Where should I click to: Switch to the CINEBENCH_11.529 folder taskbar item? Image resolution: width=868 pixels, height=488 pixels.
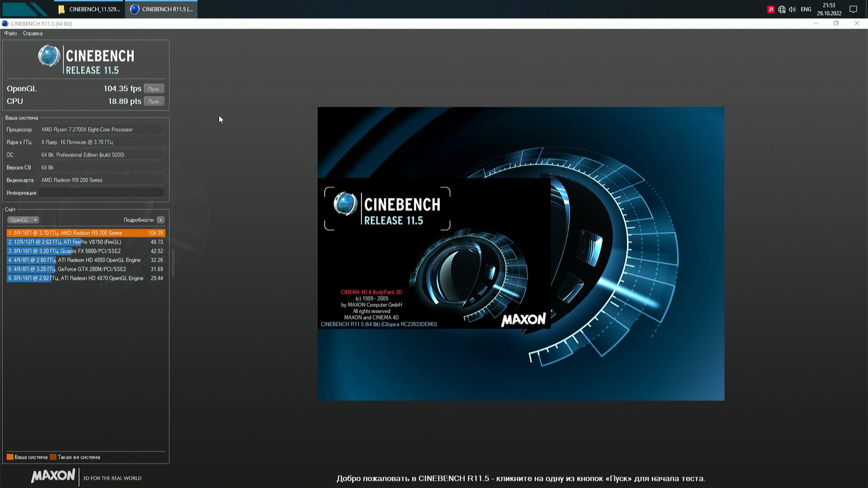(x=90, y=9)
